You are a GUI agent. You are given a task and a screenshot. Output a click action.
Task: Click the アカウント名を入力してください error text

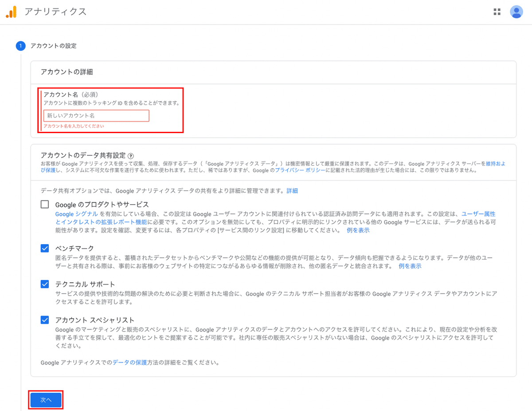pos(74,126)
